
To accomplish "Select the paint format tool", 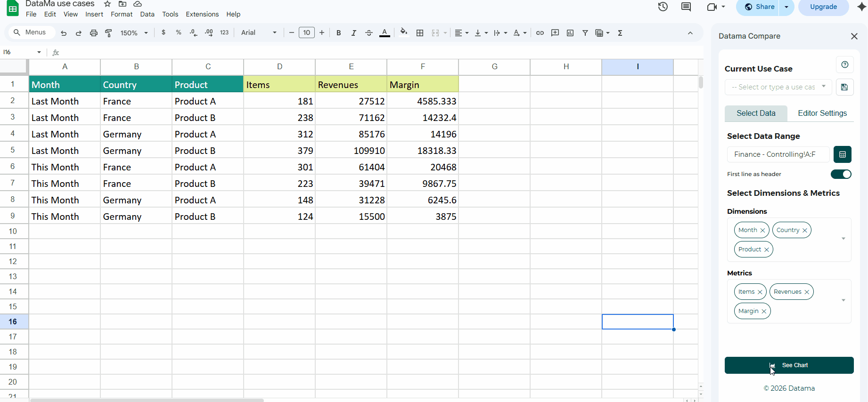I will (108, 33).
